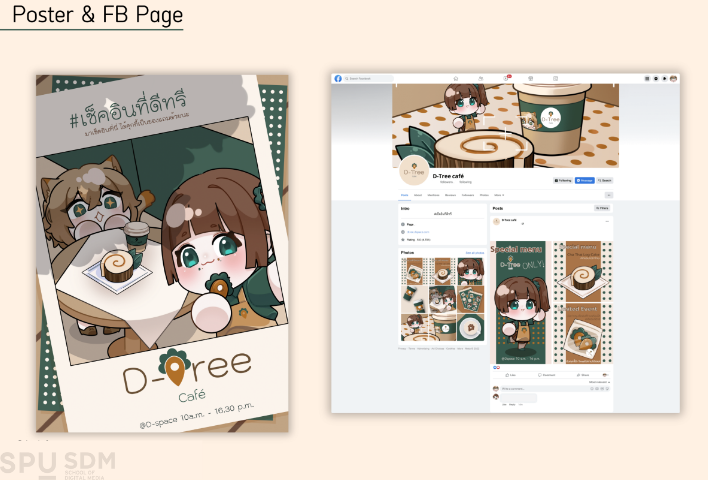
Task: Open the page actions ellipsis button
Action: tap(609, 195)
